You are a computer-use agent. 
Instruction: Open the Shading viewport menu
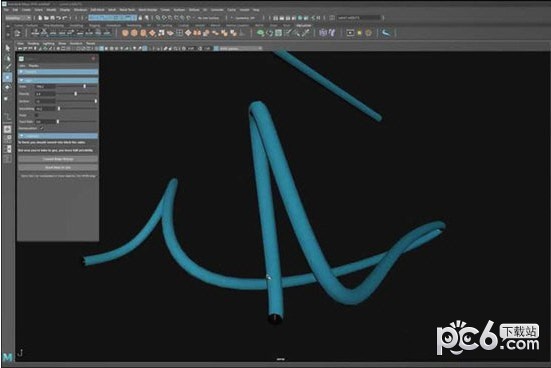click(x=33, y=43)
